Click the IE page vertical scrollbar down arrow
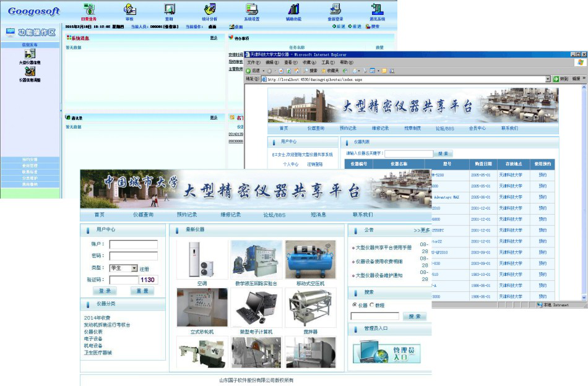 584,298
